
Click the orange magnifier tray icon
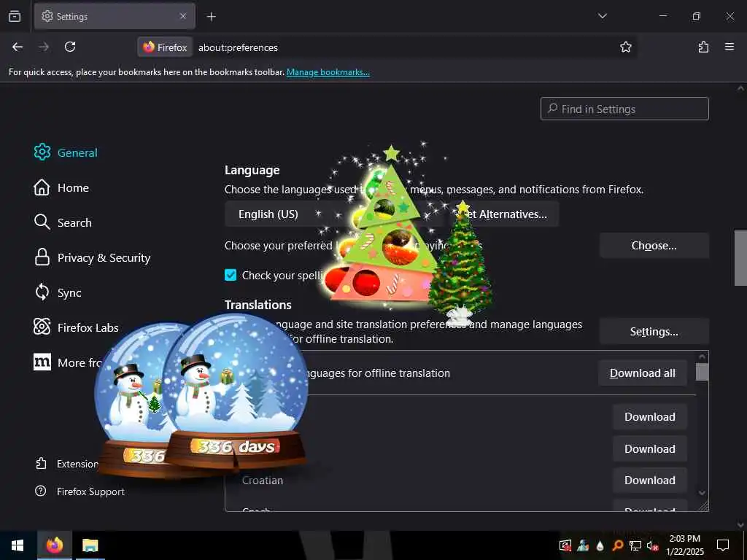tap(617, 545)
